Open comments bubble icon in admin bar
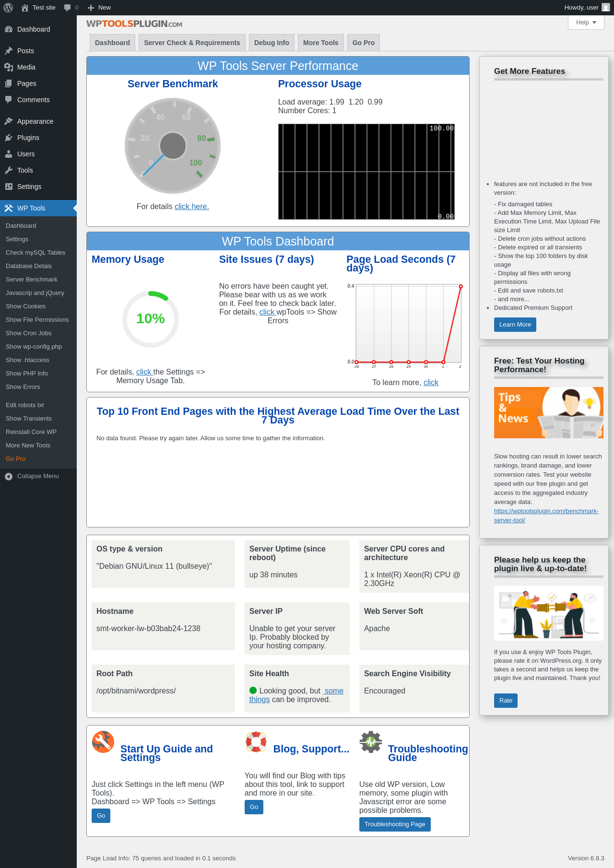 [x=67, y=8]
